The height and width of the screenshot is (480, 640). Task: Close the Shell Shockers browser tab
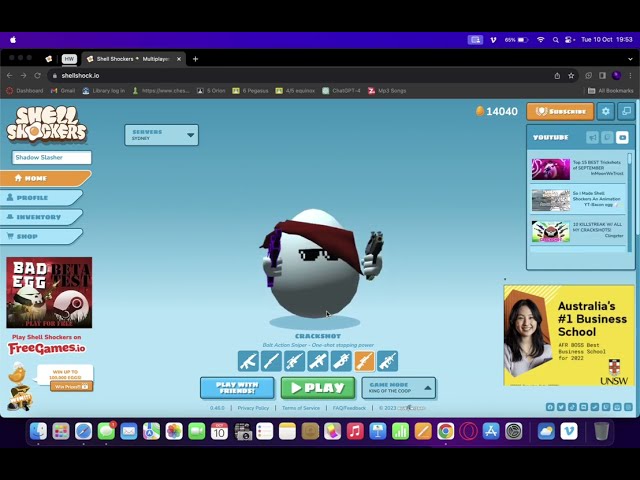pyautogui.click(x=179, y=59)
